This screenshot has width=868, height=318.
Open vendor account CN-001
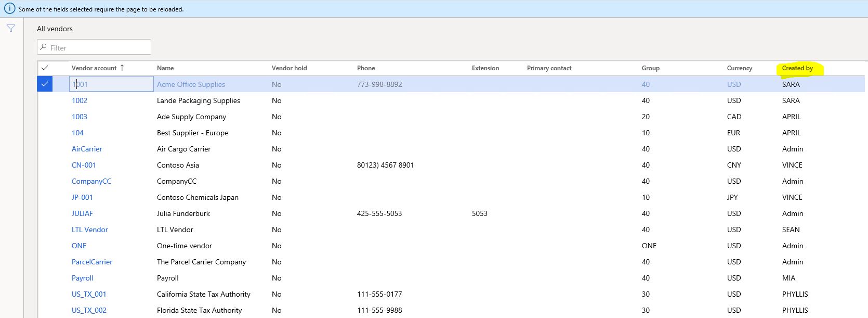pyautogui.click(x=84, y=165)
